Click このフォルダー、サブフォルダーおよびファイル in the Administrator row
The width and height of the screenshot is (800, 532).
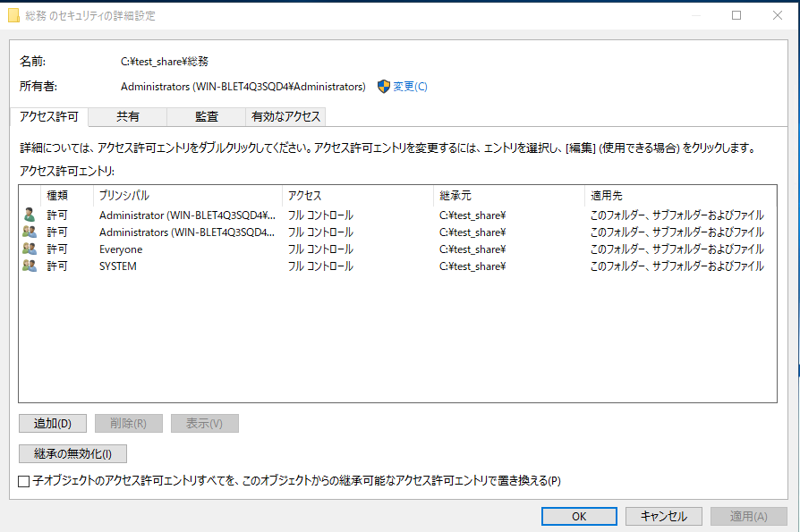[677, 215]
